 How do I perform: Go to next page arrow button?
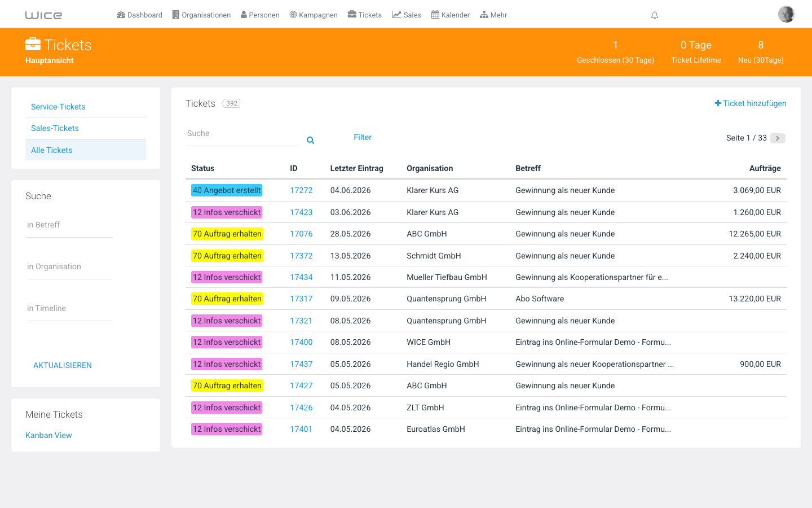tap(778, 138)
